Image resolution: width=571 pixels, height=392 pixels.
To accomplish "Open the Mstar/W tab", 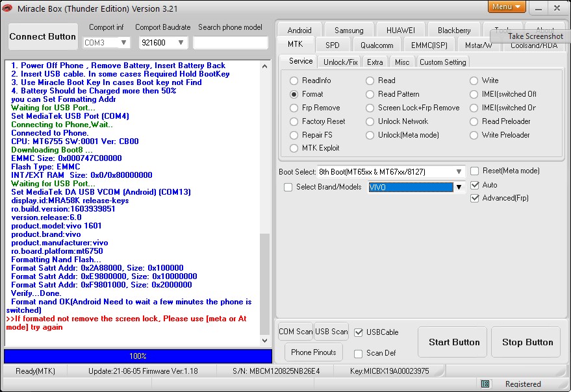I will 479,45.
